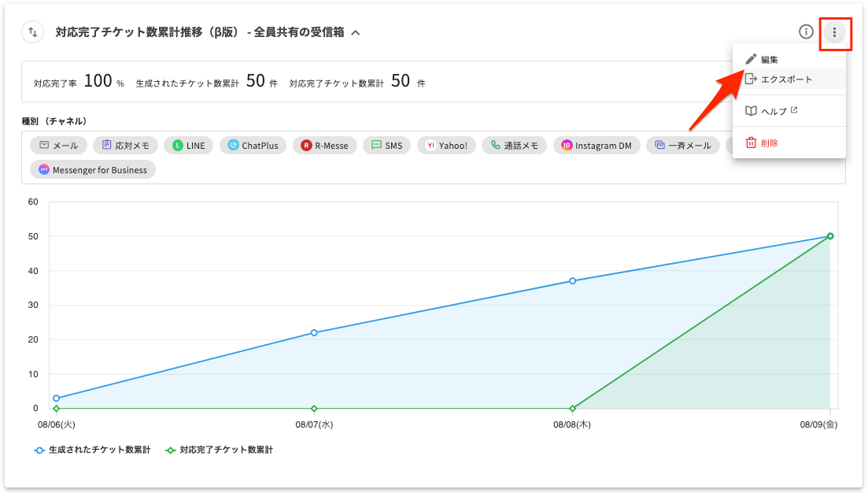Click 削除 to delete the widget
Viewport: 868px width, 493px height.
click(769, 143)
